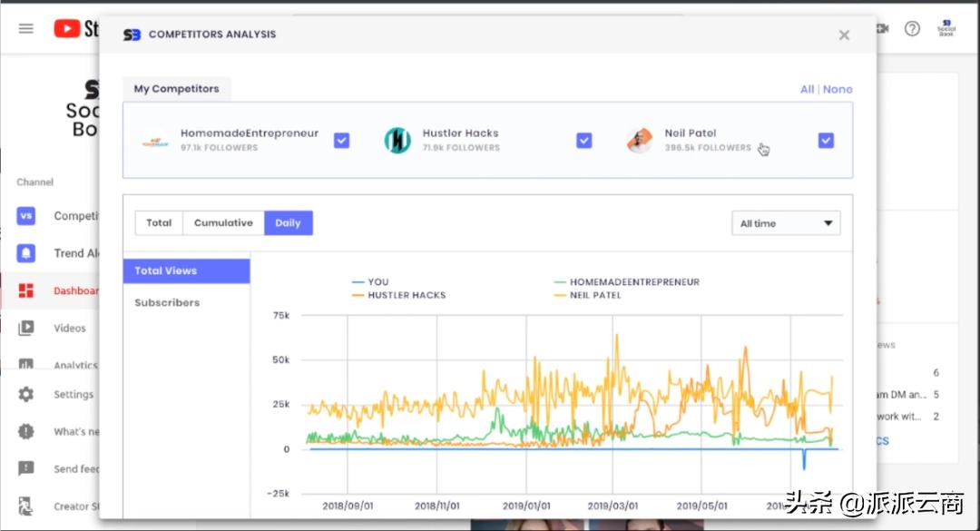Open the Settings gear icon

point(26,395)
